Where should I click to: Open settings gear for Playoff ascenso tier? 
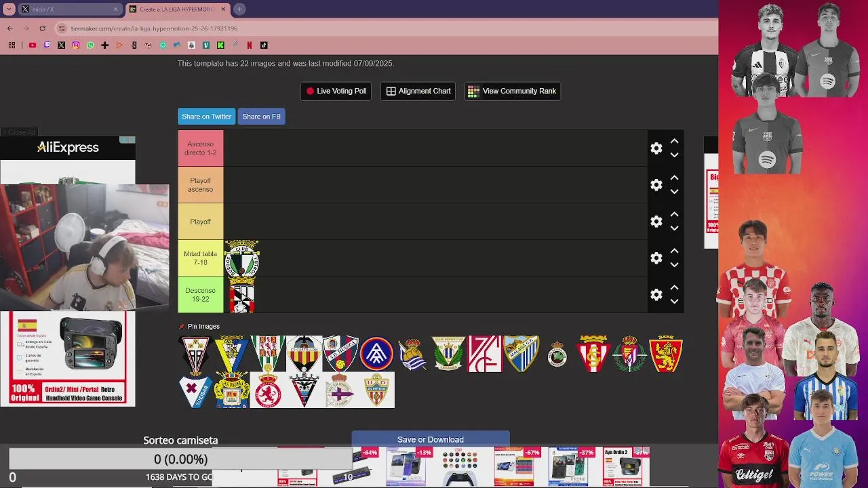pyautogui.click(x=656, y=185)
